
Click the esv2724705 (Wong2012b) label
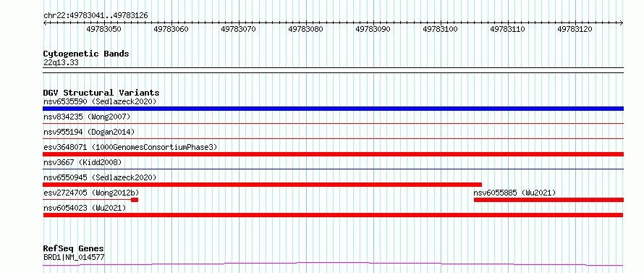point(91,193)
